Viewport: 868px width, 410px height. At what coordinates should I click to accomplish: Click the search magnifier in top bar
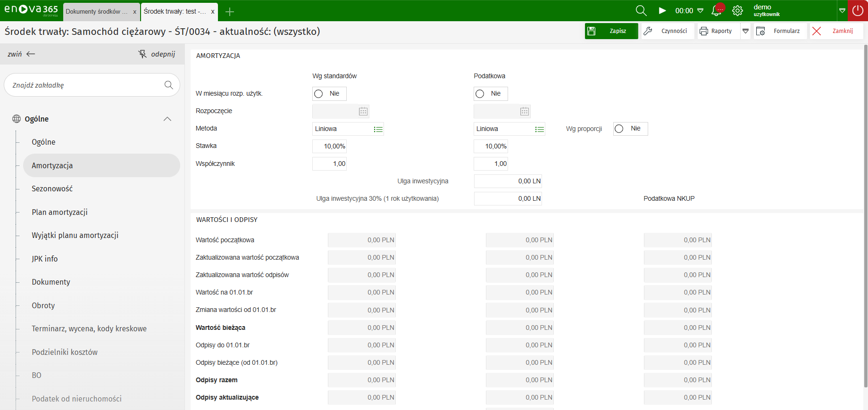point(641,10)
